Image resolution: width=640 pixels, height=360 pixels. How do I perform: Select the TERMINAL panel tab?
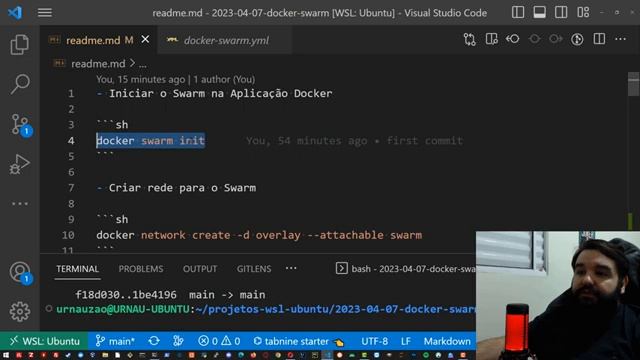(x=78, y=269)
